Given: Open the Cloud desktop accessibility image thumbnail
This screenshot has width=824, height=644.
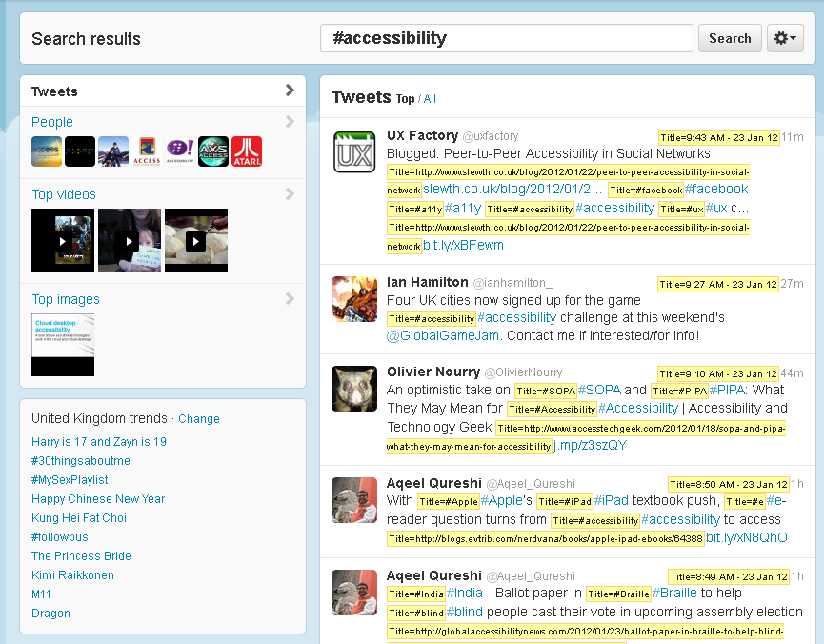Looking at the screenshot, I should [x=63, y=344].
